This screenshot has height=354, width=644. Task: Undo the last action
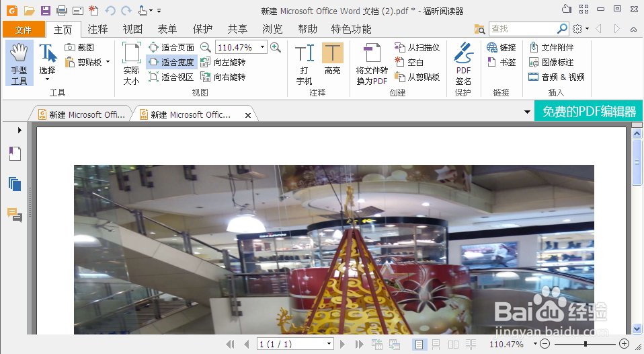click(110, 10)
